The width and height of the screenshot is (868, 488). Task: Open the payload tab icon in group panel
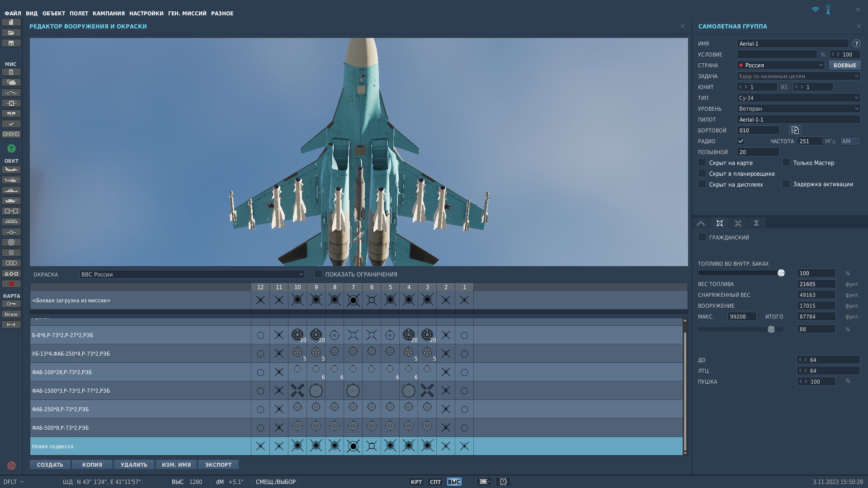tap(719, 223)
